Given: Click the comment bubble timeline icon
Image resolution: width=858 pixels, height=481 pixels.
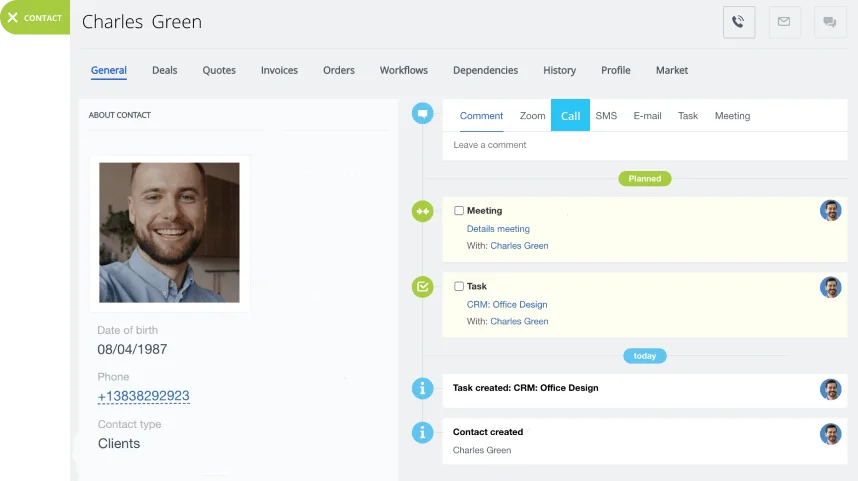Looking at the screenshot, I should click(x=423, y=114).
